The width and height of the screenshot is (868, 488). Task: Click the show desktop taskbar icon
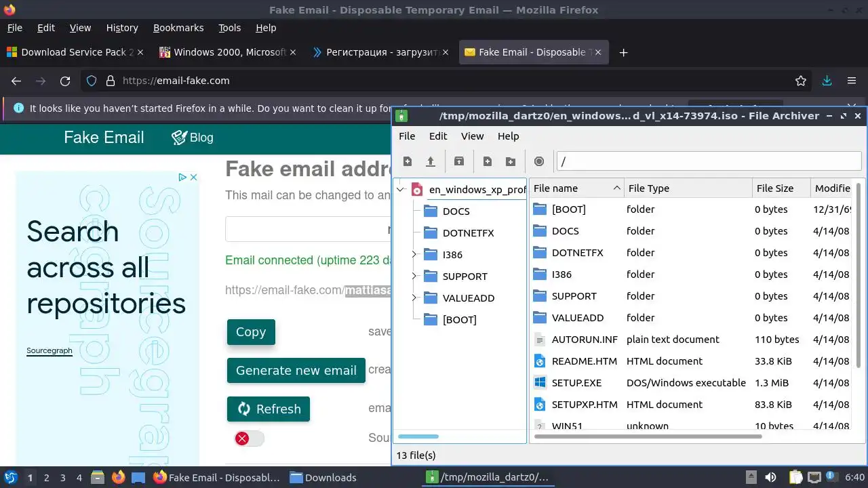138,477
